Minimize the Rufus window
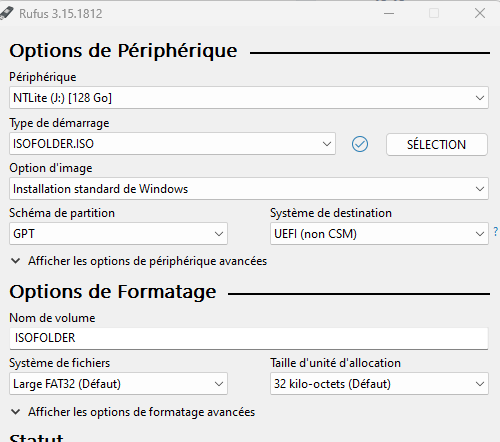This screenshot has width=500, height=442. pyautogui.click(x=389, y=14)
